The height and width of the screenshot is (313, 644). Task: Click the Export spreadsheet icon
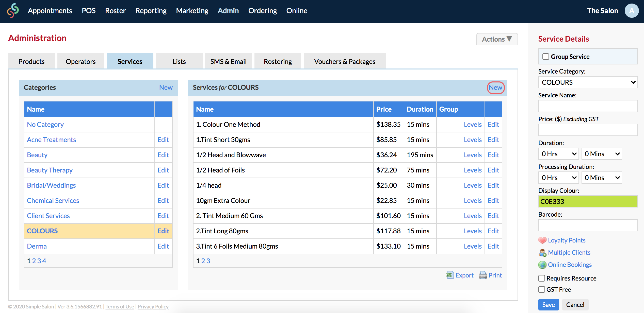[450, 275]
